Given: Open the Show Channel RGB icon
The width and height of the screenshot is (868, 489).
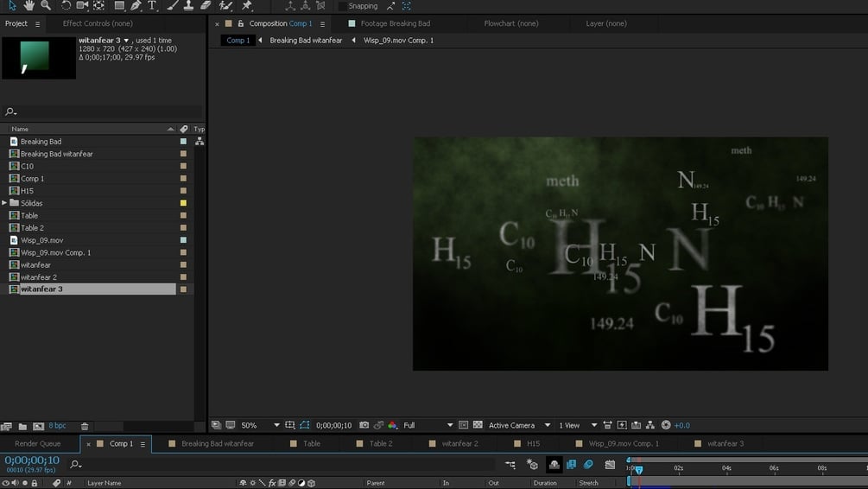Looking at the screenshot, I should [392, 425].
